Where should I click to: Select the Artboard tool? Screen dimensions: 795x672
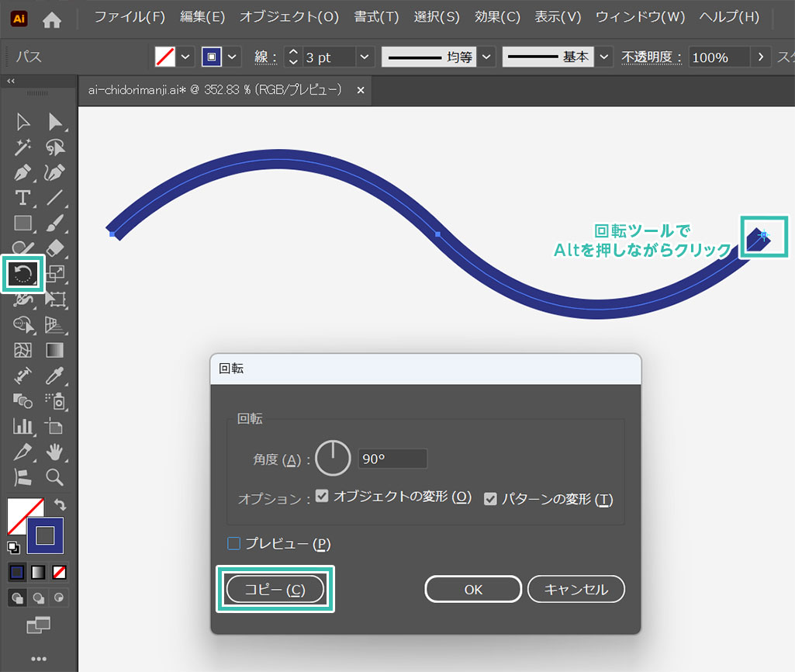[55, 427]
